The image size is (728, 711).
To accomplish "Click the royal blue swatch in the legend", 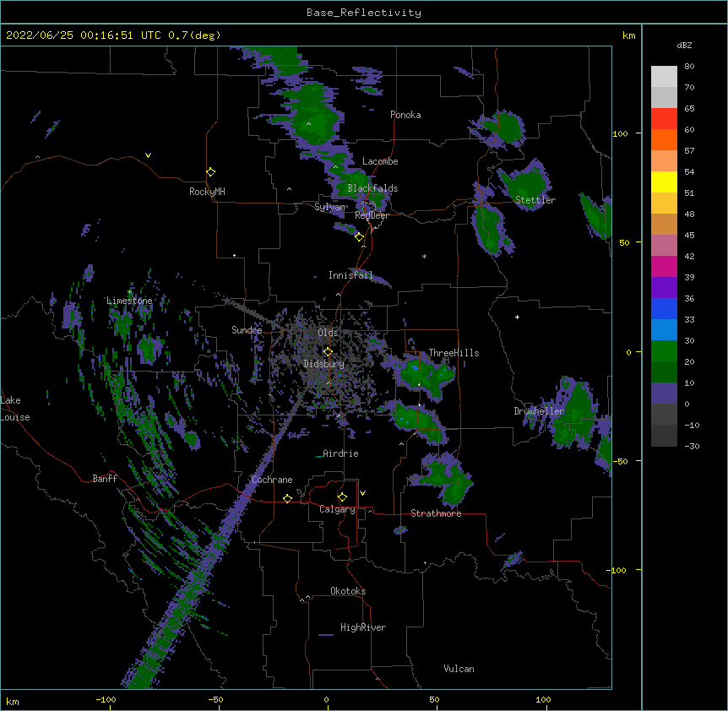I will pyautogui.click(x=664, y=308).
